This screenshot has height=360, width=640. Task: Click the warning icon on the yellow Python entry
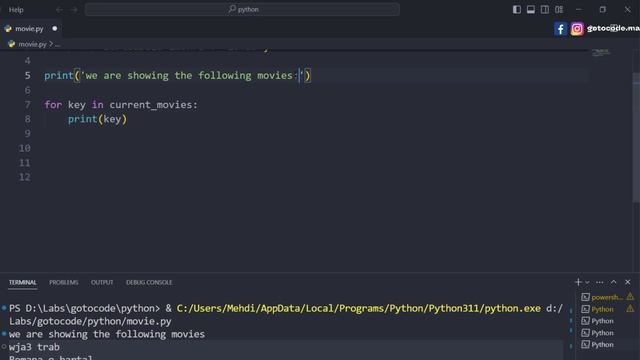(630, 309)
